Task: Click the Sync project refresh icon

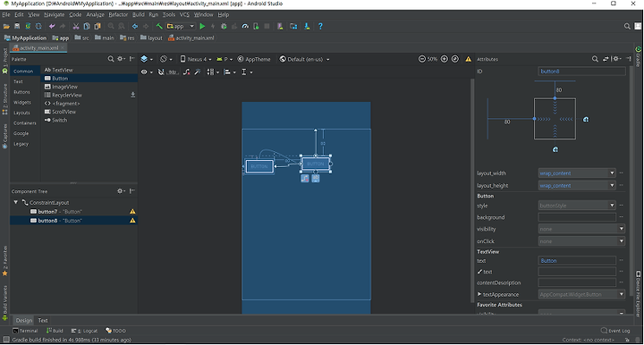Action: point(38,26)
